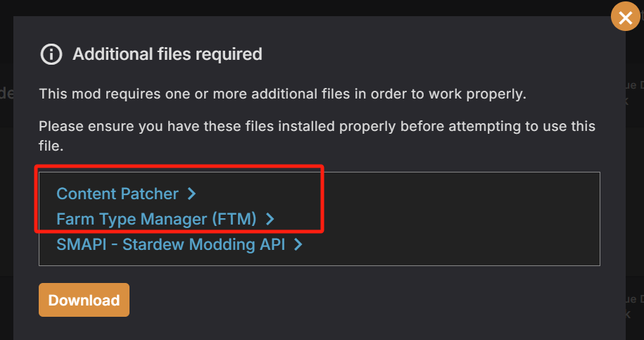644x340 pixels.
Task: Click the chevron arrow after Farm Type Manager
Action: [x=270, y=219]
